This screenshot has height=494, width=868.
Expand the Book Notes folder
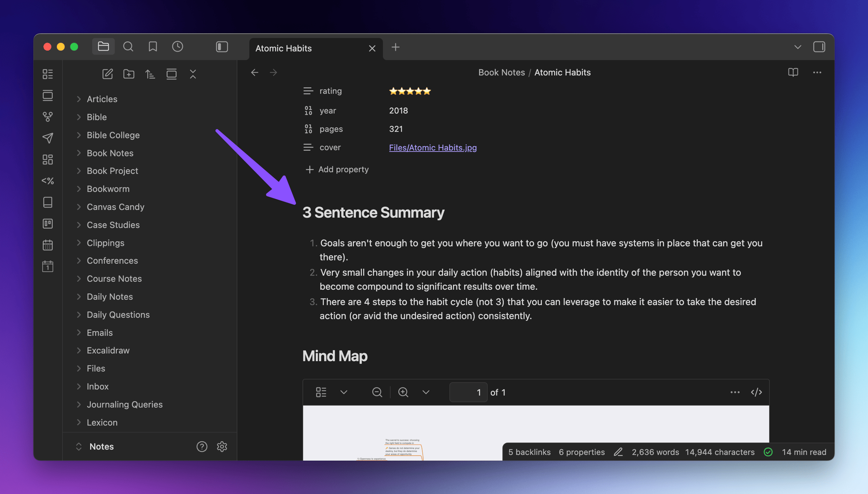coord(110,153)
